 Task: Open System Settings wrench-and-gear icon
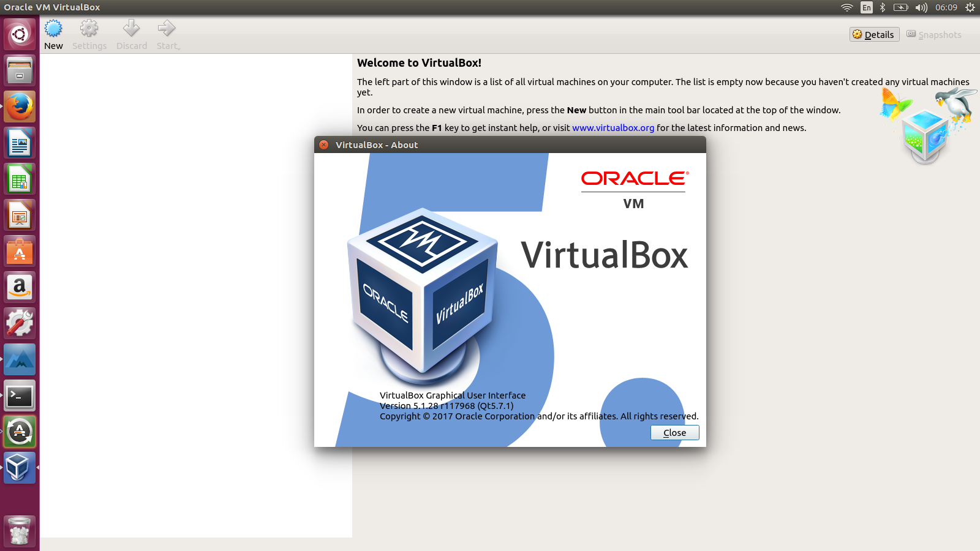[20, 323]
